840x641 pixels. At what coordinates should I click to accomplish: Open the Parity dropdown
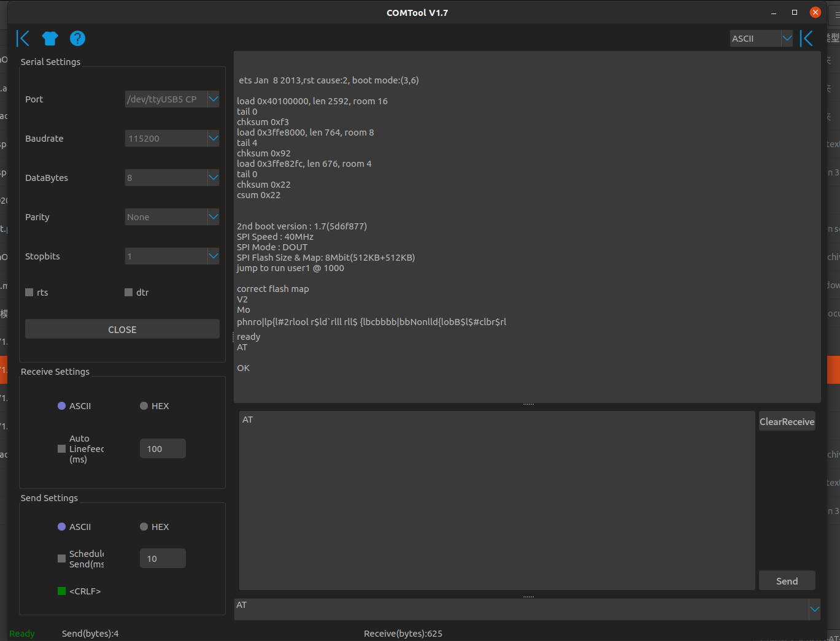(172, 217)
